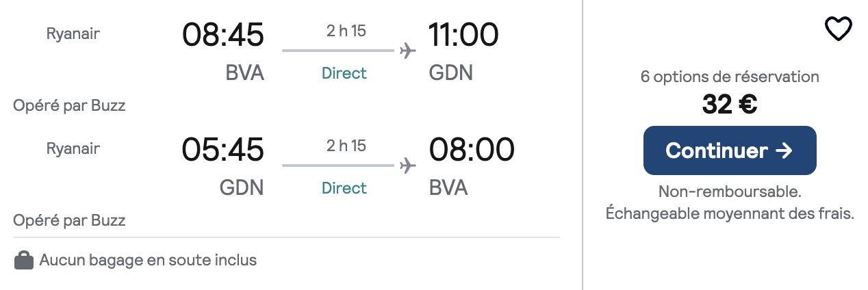
Task: Click the 08:00 return arrival time
Action: point(472,150)
